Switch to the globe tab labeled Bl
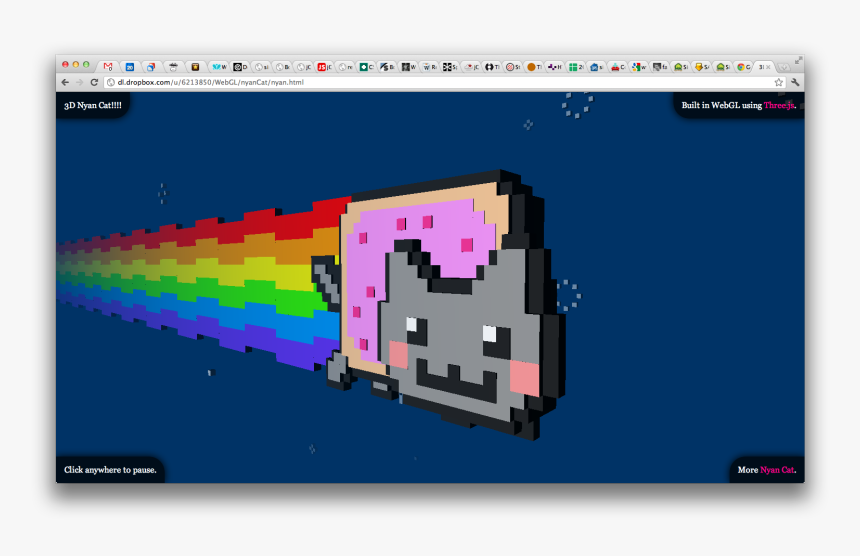 pyautogui.click(x=282, y=67)
